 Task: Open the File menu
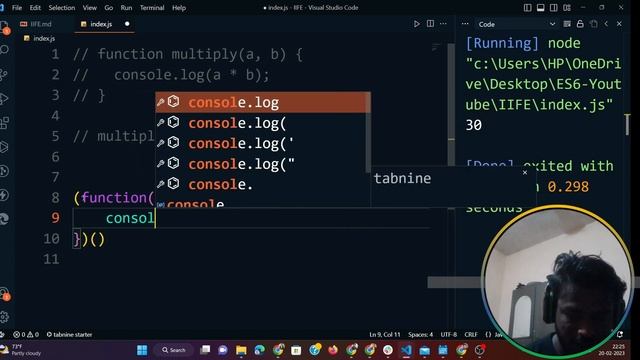[x=17, y=8]
